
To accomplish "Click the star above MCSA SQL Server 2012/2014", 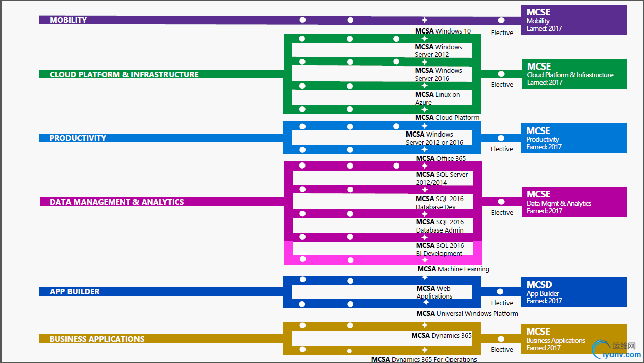I will [425, 166].
